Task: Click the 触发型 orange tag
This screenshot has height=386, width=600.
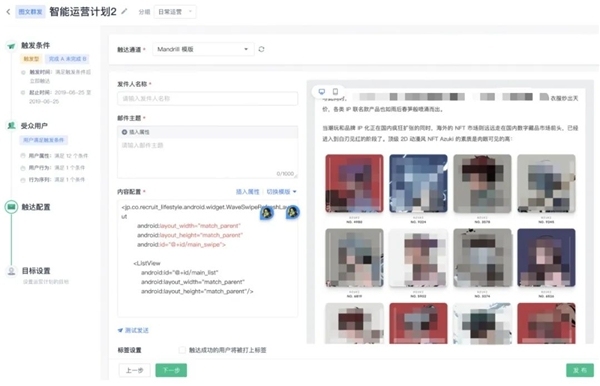Action: (x=31, y=59)
